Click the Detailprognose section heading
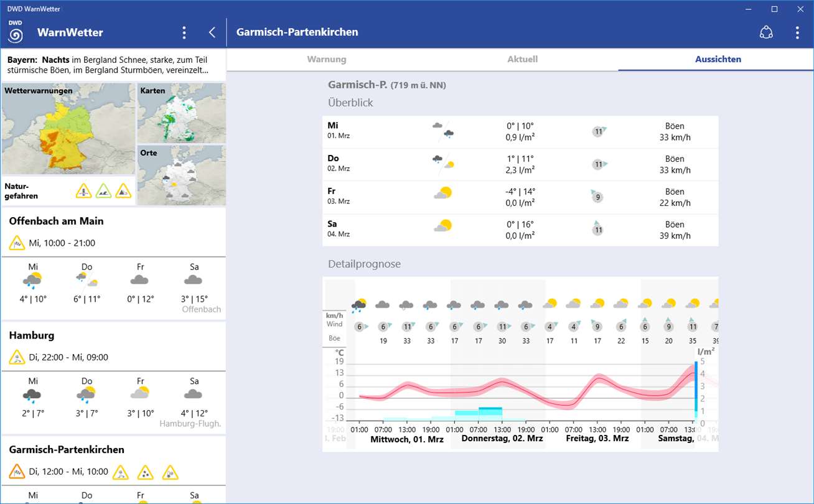The height and width of the screenshot is (504, 814). (x=365, y=264)
